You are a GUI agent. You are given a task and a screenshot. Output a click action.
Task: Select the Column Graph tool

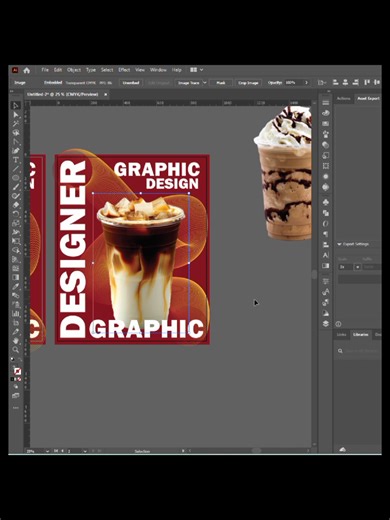[x=16, y=313]
